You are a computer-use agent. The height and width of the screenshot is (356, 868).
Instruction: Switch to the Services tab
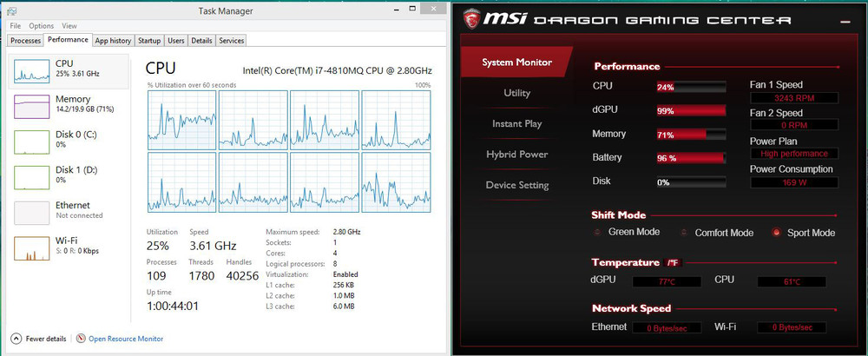tap(232, 41)
